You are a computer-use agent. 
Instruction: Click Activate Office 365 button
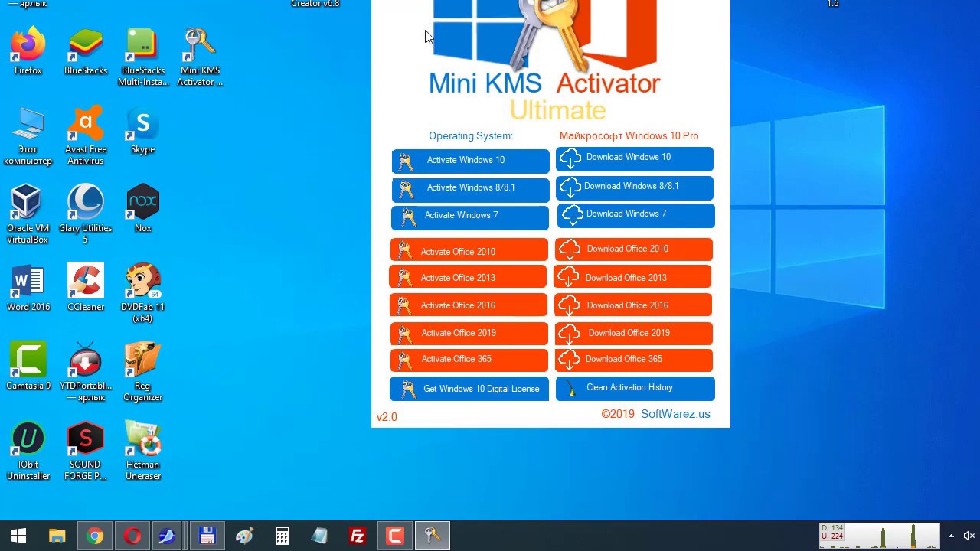point(469,360)
